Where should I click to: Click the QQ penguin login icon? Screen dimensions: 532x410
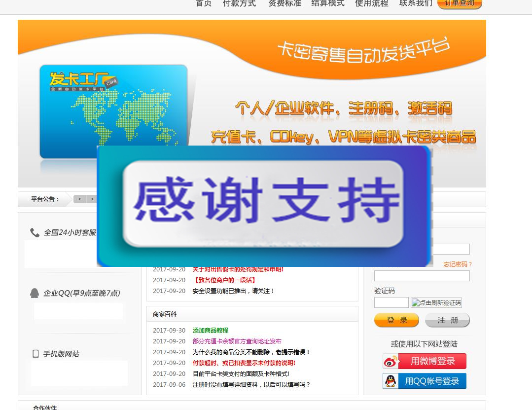coord(390,380)
